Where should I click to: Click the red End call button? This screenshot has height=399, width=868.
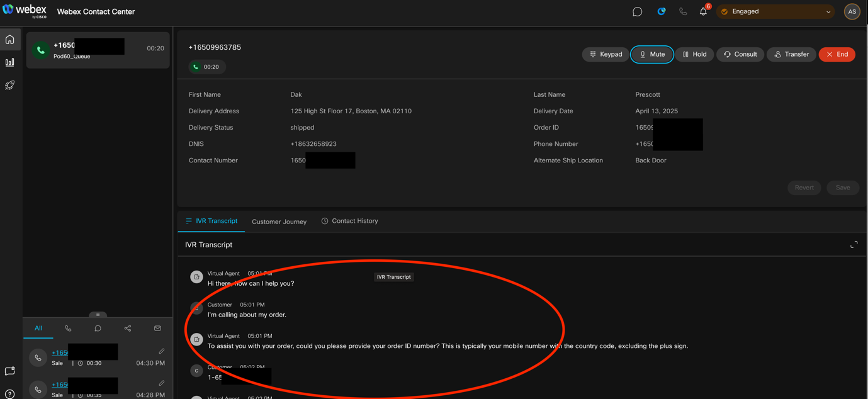click(837, 54)
